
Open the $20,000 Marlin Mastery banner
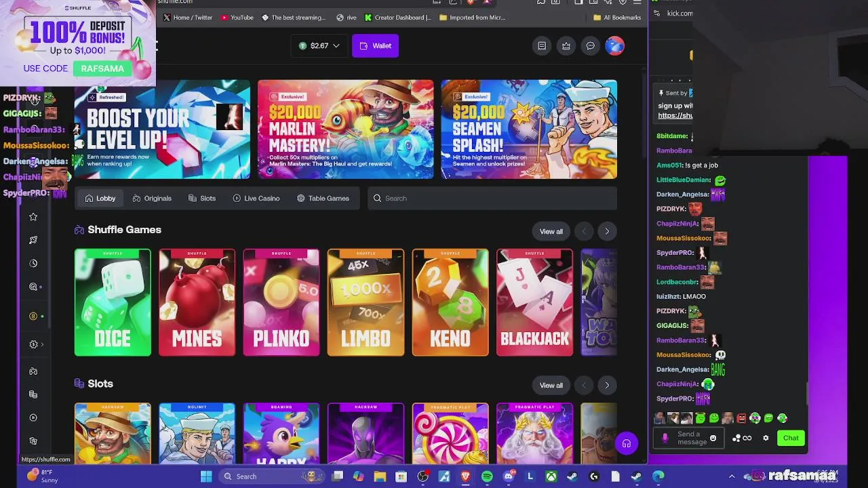pyautogui.click(x=345, y=129)
